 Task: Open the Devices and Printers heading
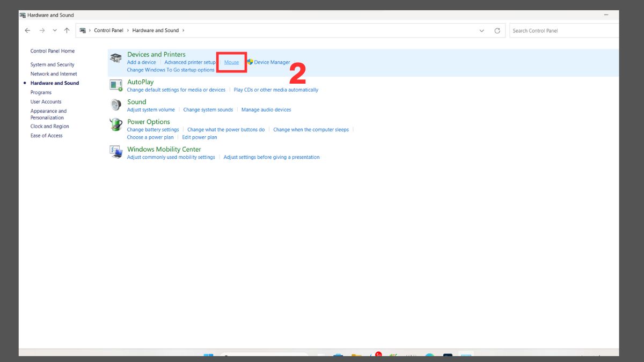click(x=156, y=54)
